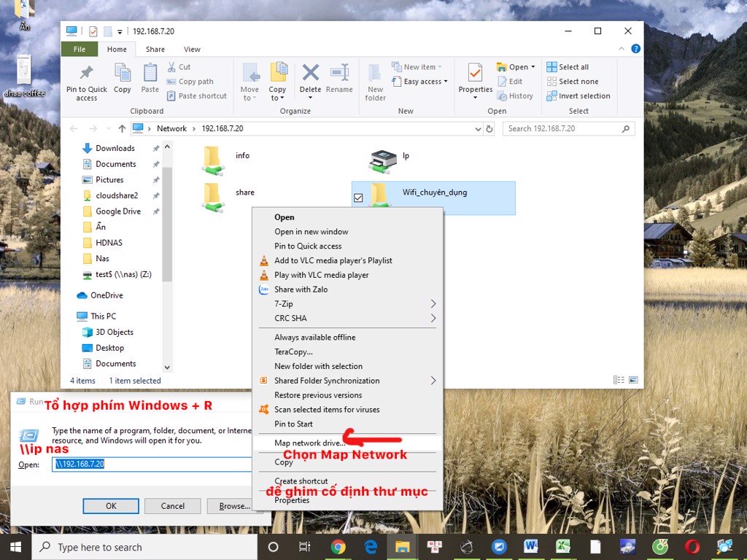Open the File tab

80,49
